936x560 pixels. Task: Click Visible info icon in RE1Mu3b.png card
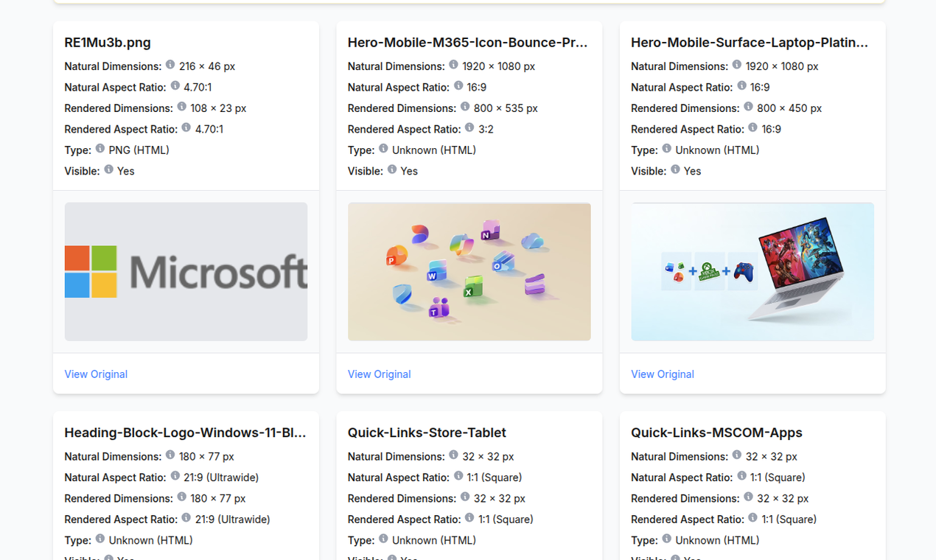point(108,169)
